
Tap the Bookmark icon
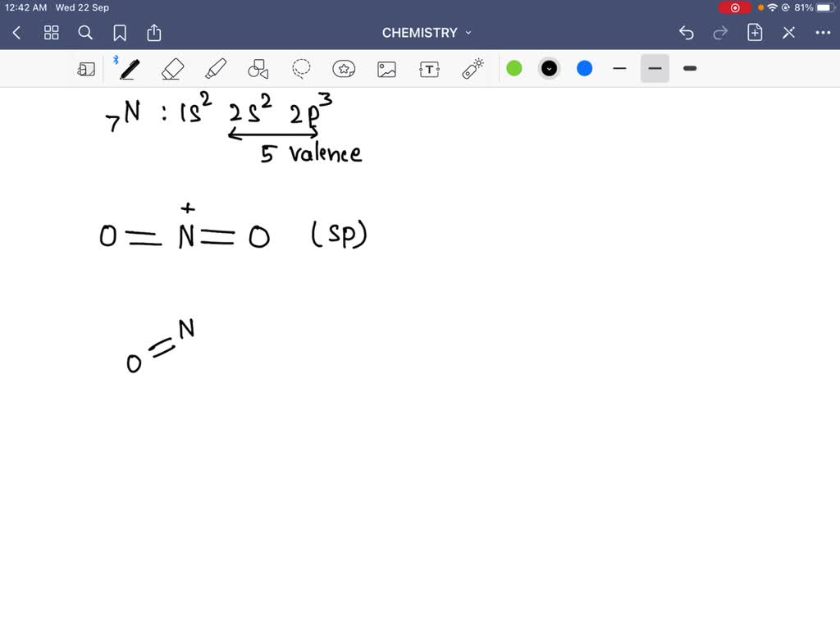click(120, 33)
